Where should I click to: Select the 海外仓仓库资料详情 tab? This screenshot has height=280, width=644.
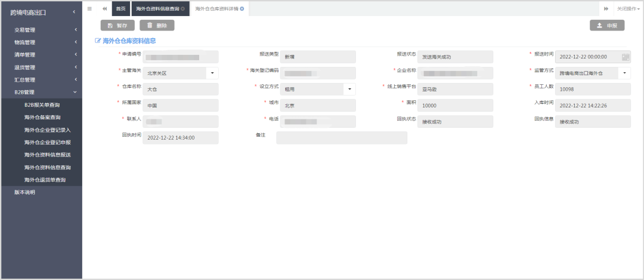219,8
